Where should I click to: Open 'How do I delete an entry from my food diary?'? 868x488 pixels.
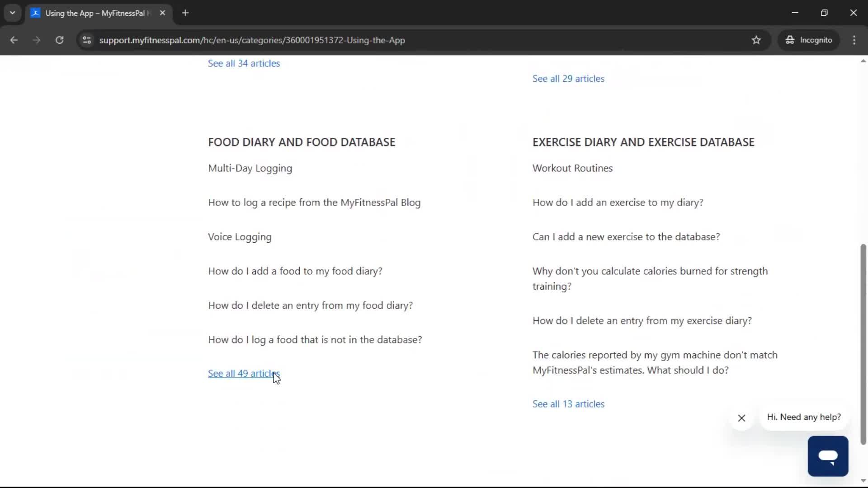click(311, 305)
